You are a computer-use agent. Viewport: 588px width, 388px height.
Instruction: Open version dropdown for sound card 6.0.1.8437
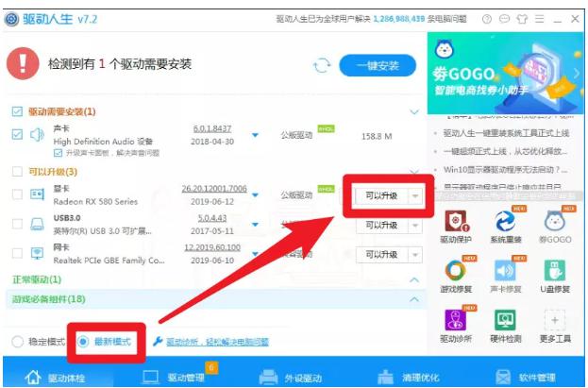(x=256, y=135)
